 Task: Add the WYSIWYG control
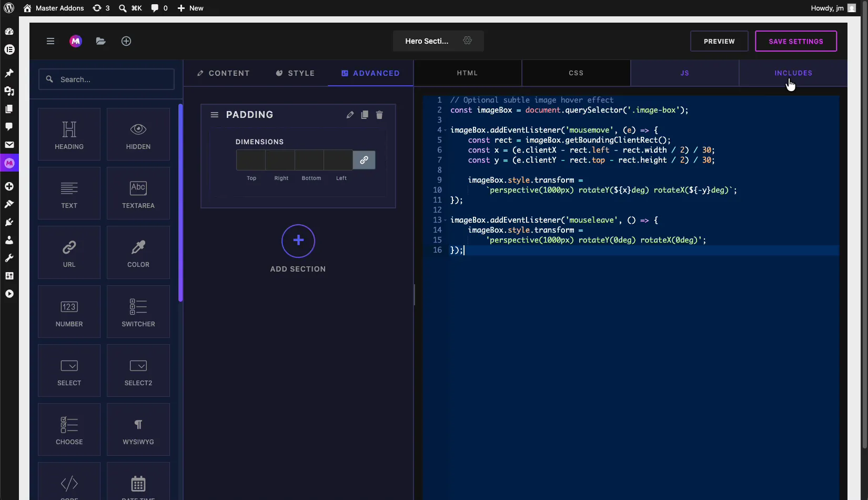[x=138, y=429]
